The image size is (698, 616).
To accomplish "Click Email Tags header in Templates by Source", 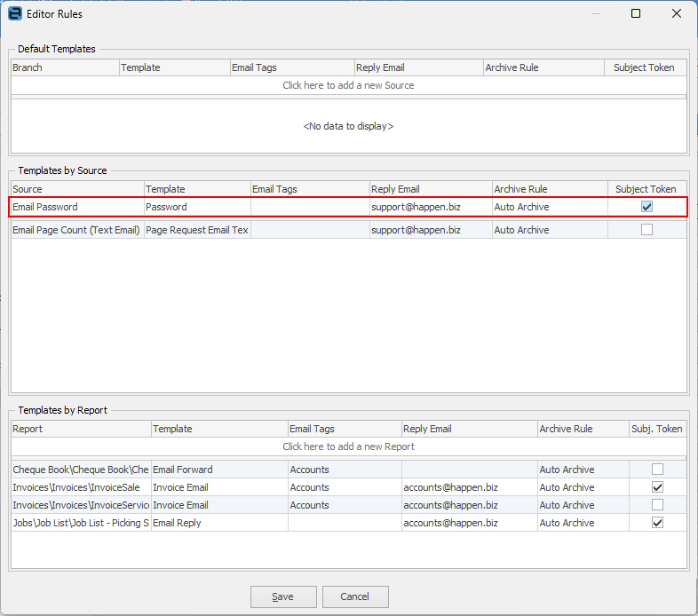I will coord(310,189).
